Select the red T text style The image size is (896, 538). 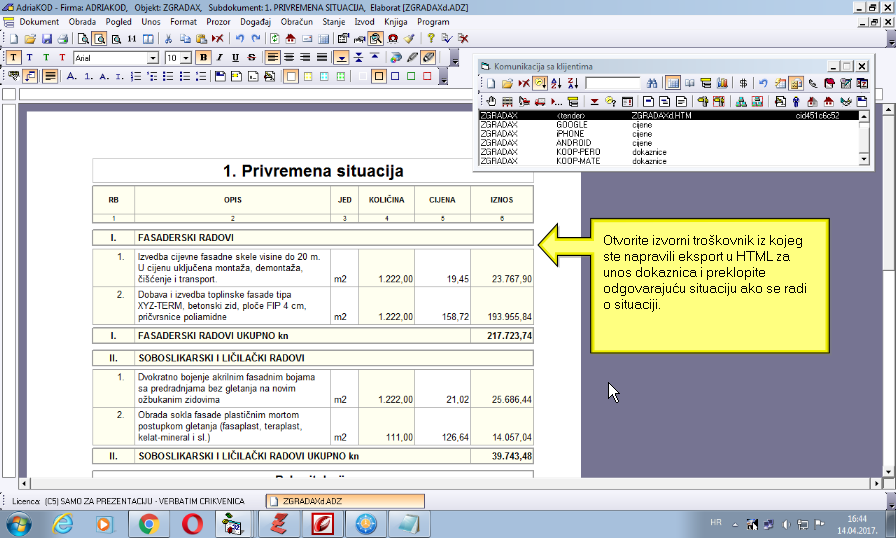pyautogui.click(x=62, y=58)
